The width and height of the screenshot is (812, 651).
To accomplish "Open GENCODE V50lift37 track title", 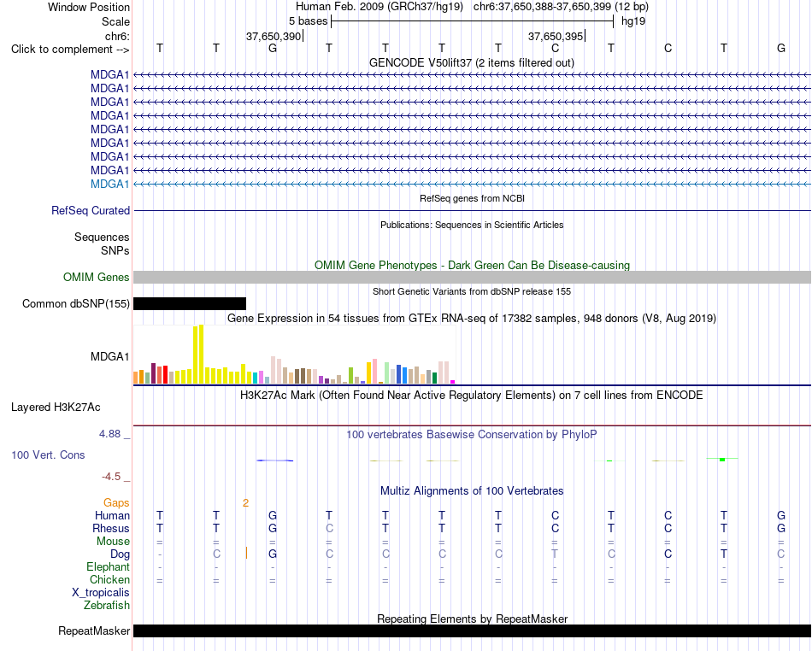I will tap(471, 62).
